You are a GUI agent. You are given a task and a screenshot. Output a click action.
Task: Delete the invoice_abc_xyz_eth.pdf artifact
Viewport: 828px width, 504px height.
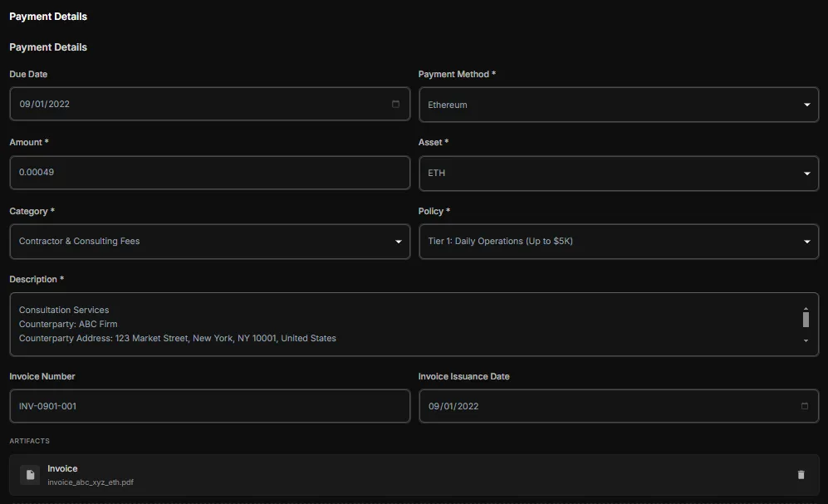coord(801,475)
